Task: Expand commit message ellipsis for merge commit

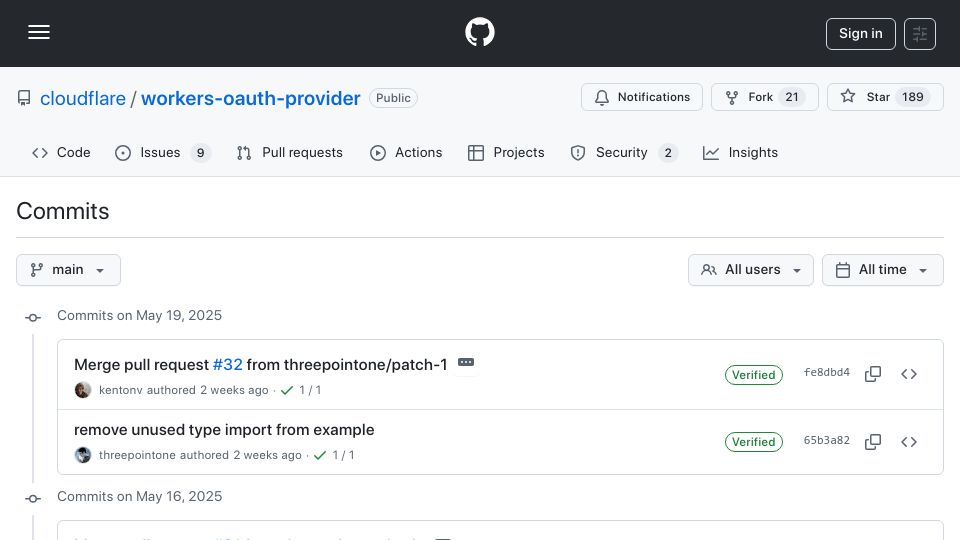Action: 466,362
